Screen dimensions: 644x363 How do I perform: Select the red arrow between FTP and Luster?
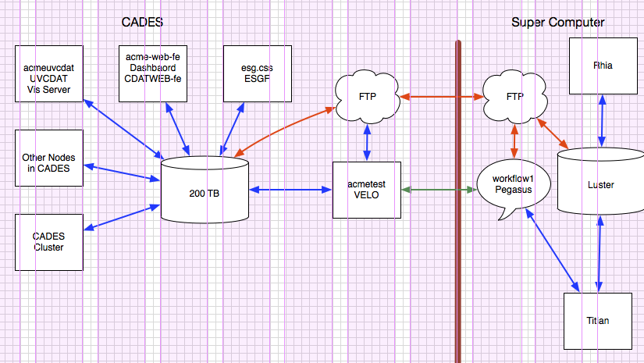click(x=553, y=133)
